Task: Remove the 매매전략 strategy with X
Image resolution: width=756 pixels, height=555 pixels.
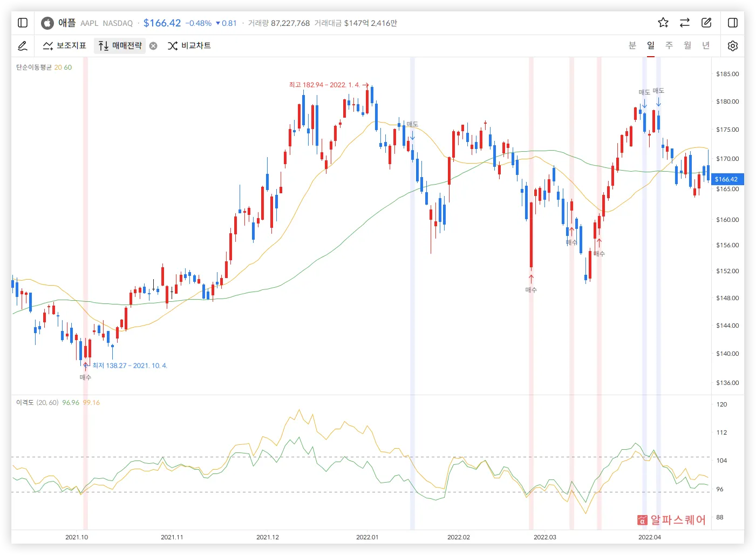Action: (153, 46)
